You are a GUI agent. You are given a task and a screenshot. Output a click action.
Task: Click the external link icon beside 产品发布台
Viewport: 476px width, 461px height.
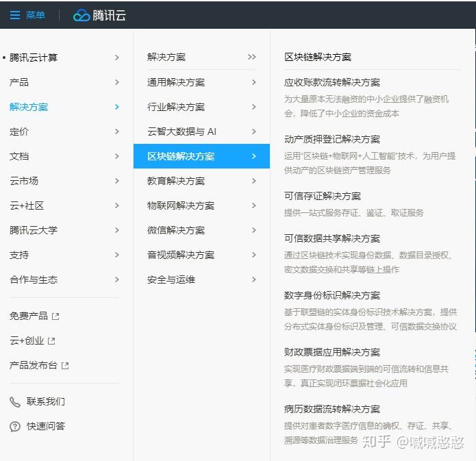click(x=66, y=366)
